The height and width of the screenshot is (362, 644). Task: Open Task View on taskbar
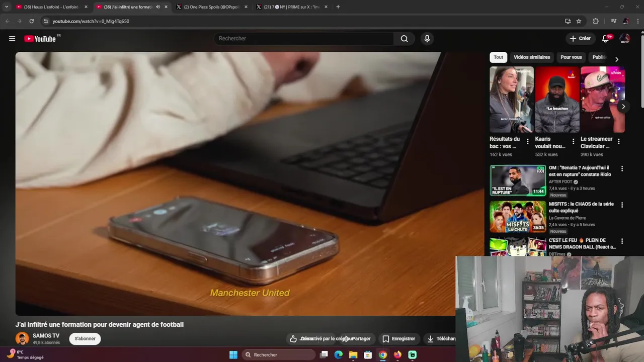(x=324, y=355)
